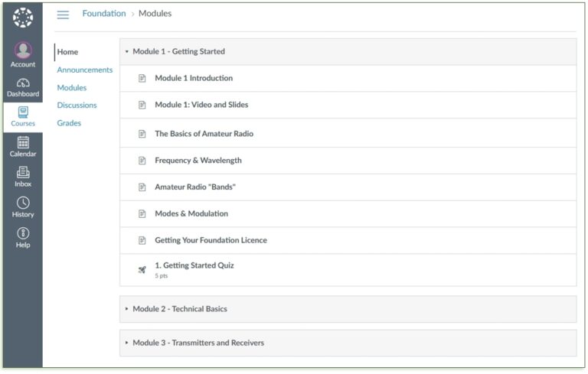Go to Dashboard in global navigation

click(23, 83)
